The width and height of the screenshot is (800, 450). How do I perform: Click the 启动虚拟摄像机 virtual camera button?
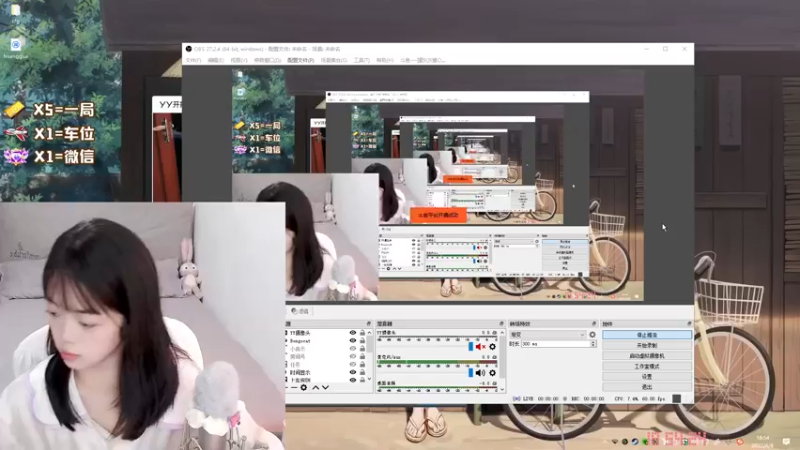(x=647, y=356)
